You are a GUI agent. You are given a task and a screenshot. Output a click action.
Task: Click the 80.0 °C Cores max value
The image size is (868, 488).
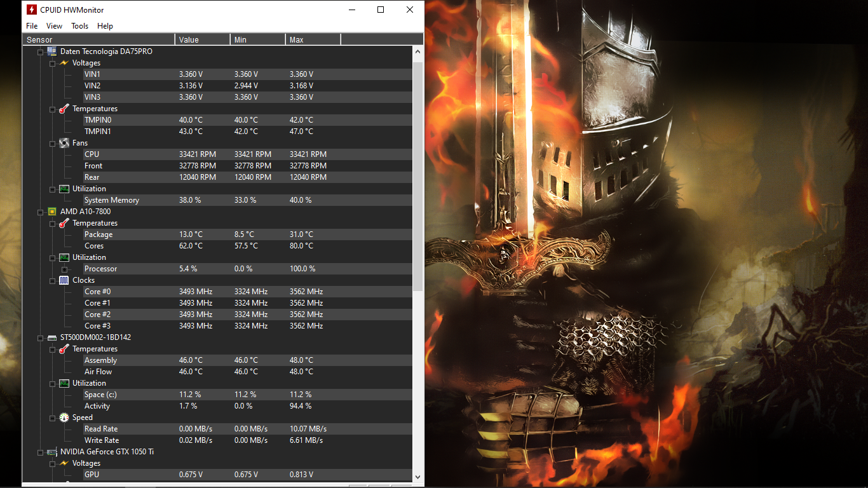point(301,246)
